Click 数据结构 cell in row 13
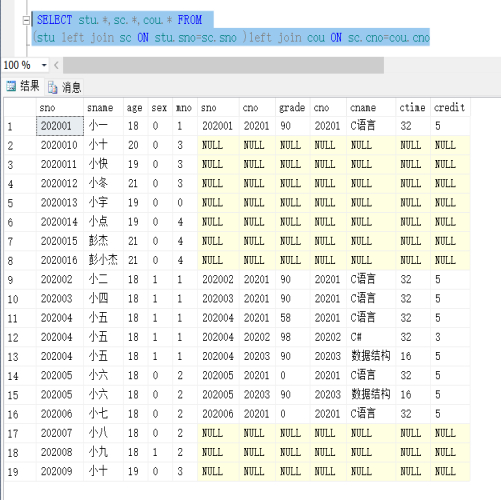The height and width of the screenshot is (500, 501). [x=371, y=356]
